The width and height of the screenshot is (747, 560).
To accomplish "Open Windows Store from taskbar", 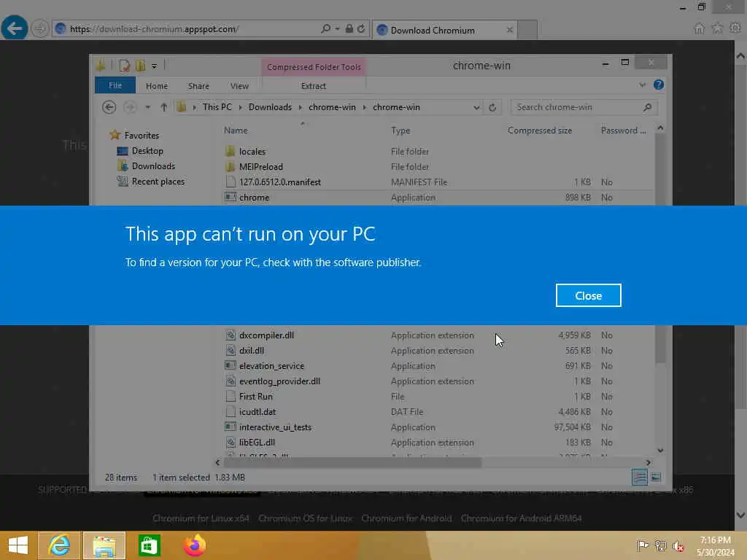I will pos(149,545).
